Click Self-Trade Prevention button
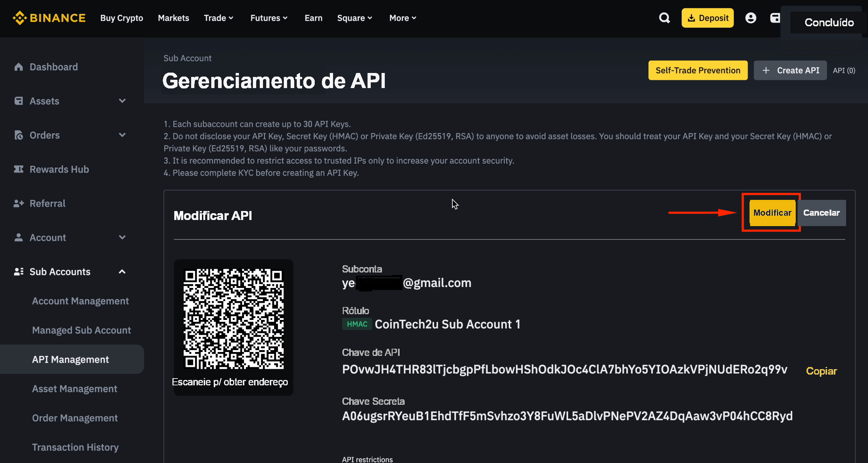 point(698,70)
